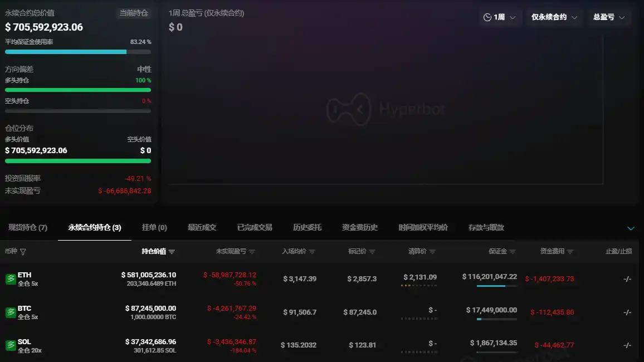Select the BTC coin name

pyautogui.click(x=24, y=308)
